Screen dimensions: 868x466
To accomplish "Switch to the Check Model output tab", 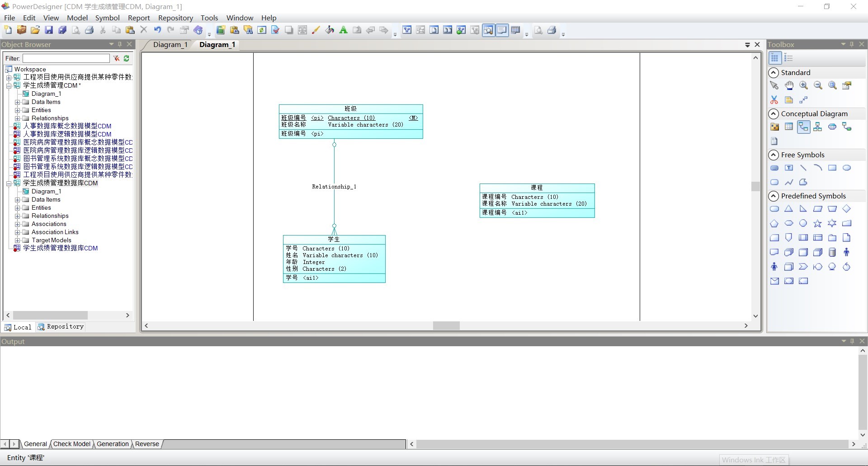I will point(72,444).
